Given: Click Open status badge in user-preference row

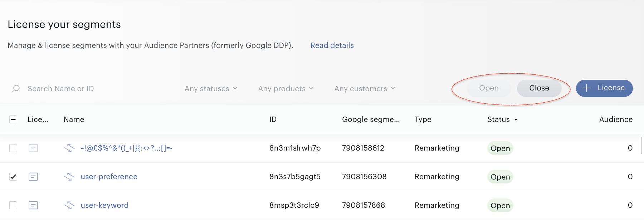Looking at the screenshot, I should pyautogui.click(x=500, y=177).
